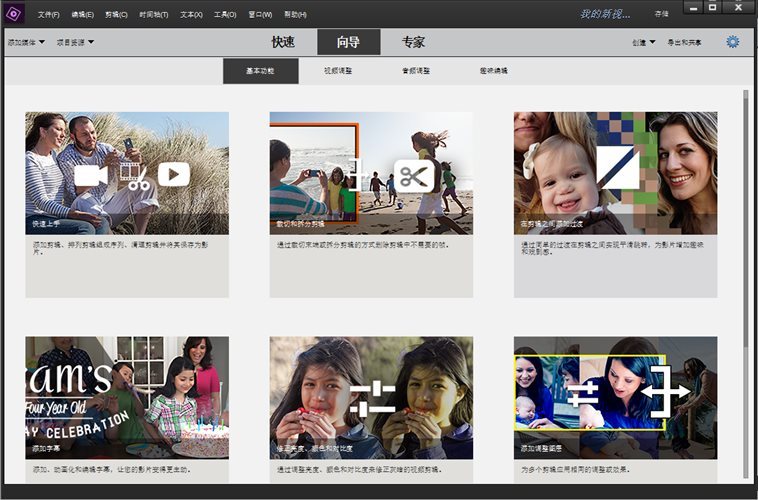
Task: Click the diagonal transition icon on third card
Action: tap(617, 168)
